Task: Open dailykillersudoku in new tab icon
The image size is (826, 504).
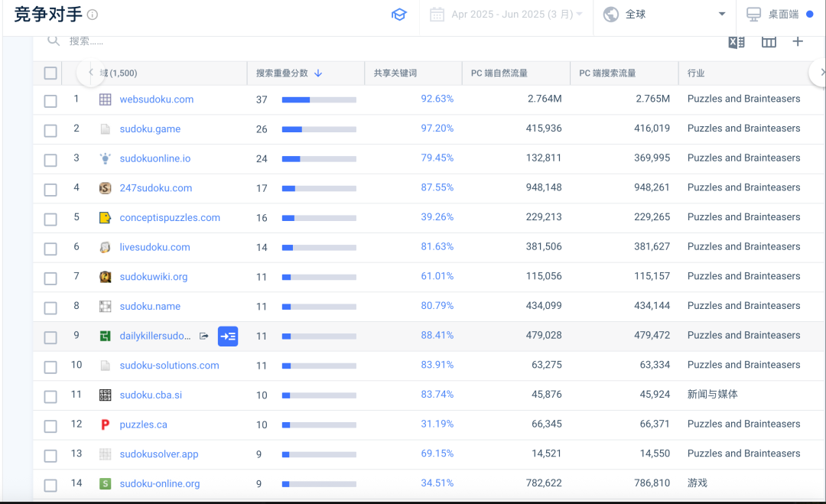Action: click(x=204, y=336)
